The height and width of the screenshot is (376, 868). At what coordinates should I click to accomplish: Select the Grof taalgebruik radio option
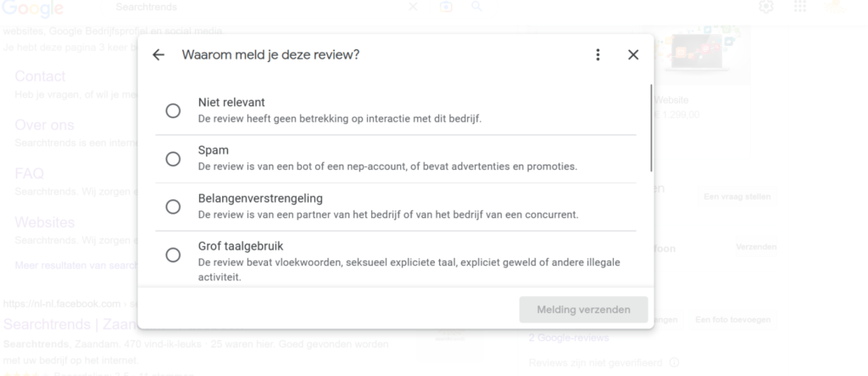[x=173, y=255]
